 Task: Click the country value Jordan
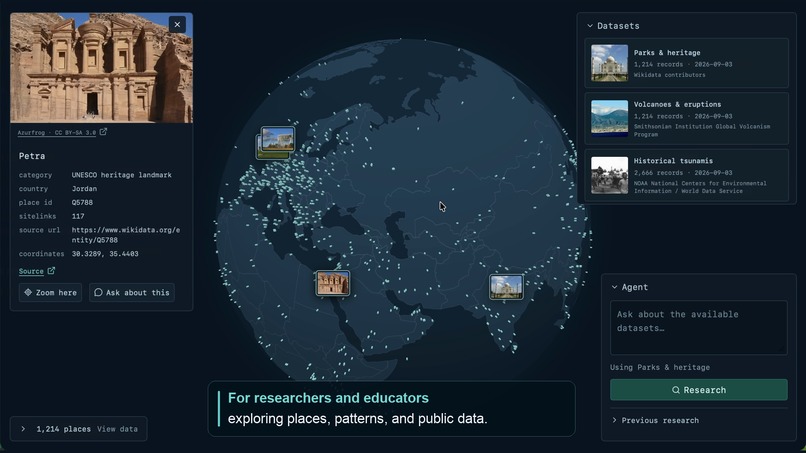coord(84,189)
